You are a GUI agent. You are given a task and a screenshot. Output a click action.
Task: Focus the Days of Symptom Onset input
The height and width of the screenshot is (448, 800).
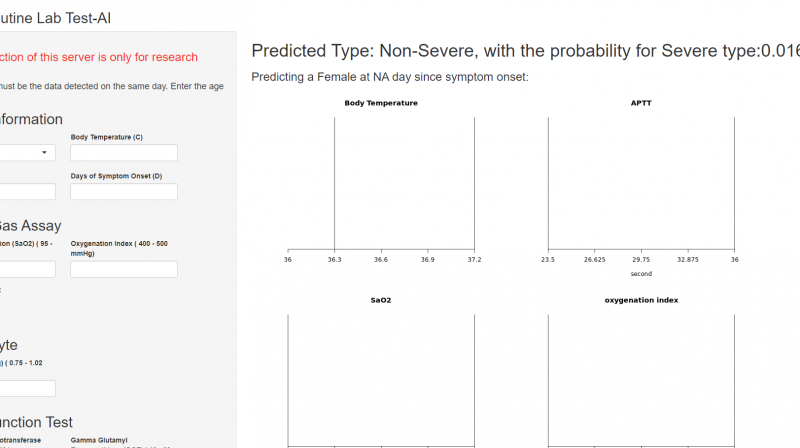coord(124,191)
